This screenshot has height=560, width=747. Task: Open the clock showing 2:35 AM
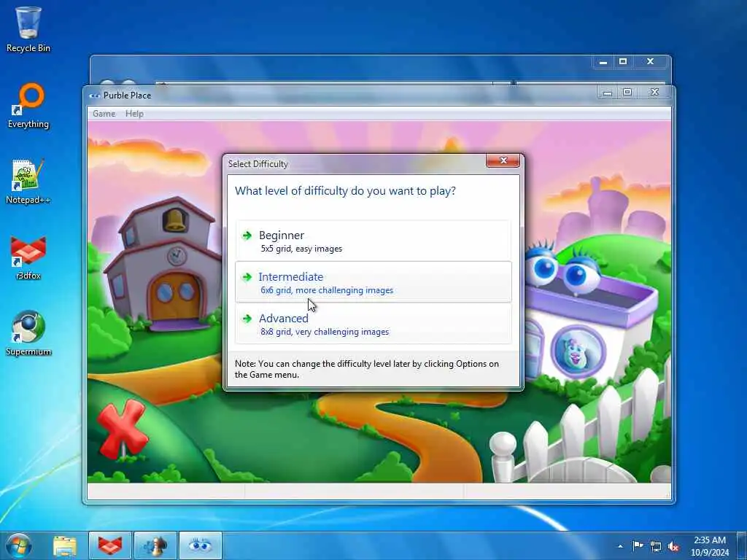click(710, 546)
